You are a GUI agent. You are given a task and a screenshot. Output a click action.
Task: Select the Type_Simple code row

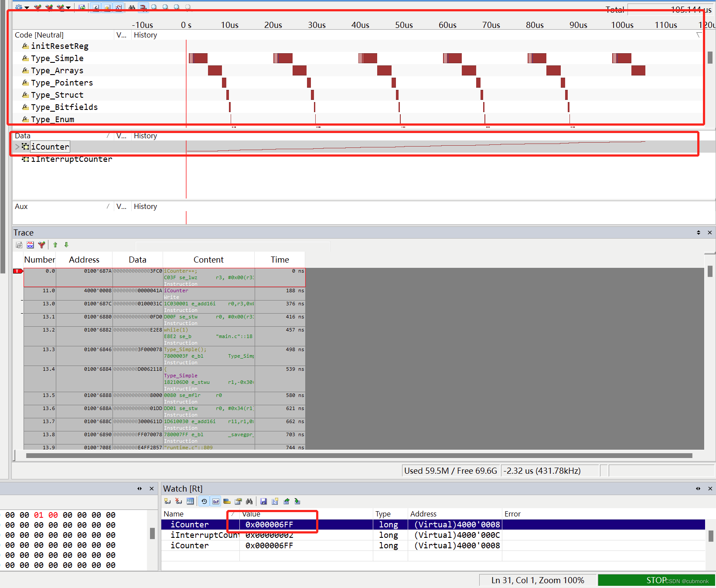[x=57, y=58]
